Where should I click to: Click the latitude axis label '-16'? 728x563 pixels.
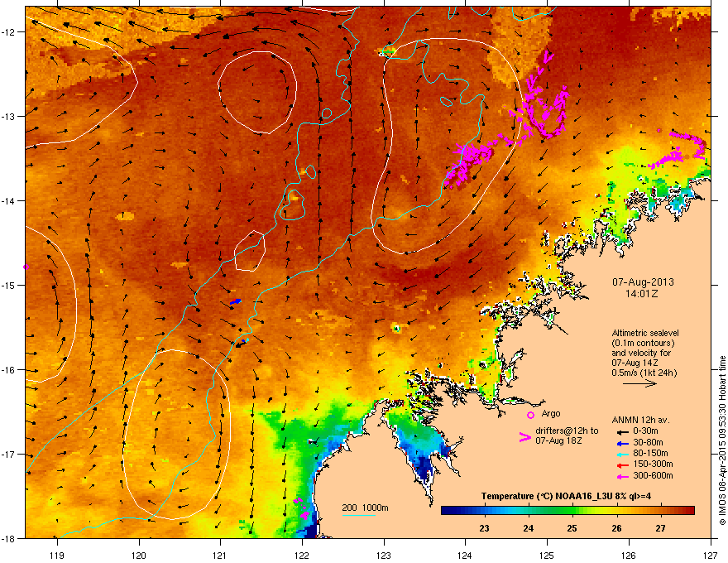[x=8, y=370]
